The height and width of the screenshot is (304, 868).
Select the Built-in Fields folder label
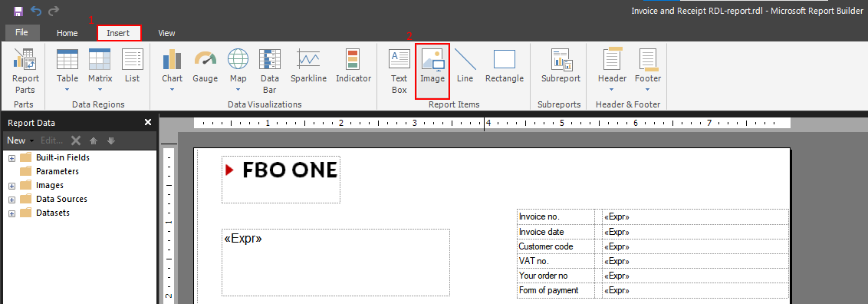click(63, 157)
